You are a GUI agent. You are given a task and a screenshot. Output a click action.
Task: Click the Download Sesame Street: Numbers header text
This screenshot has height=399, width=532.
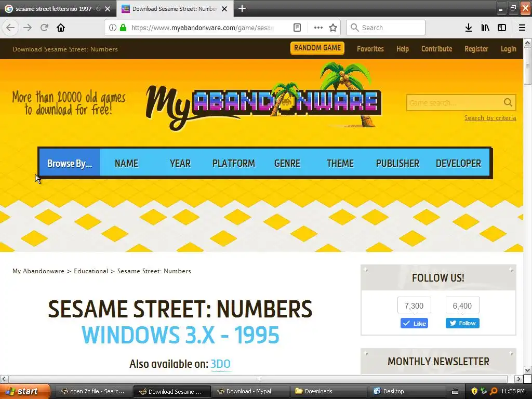(65, 49)
